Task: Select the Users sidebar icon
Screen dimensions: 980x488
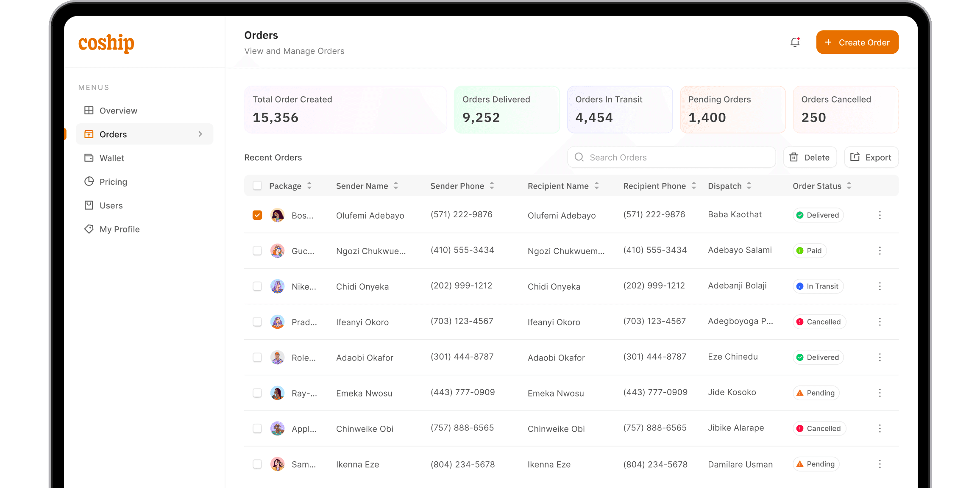Action: 89,205
